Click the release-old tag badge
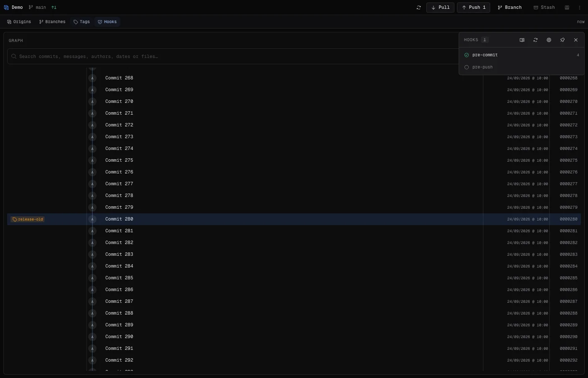The image size is (588, 378). click(x=28, y=219)
